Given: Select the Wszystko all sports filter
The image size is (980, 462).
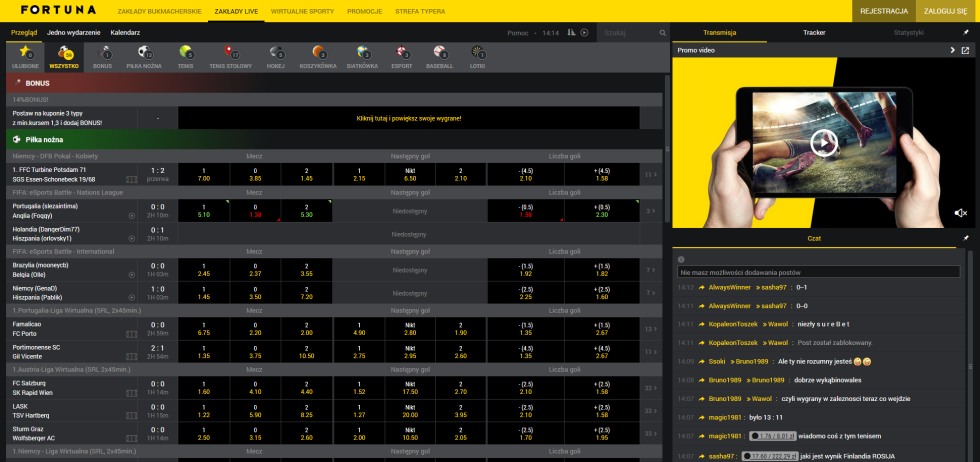Looking at the screenshot, I should click(x=62, y=57).
